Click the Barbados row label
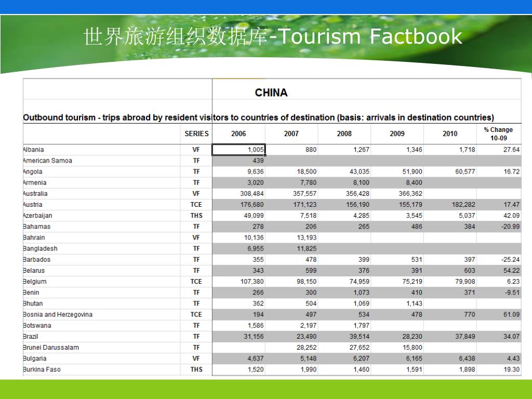 37,260
